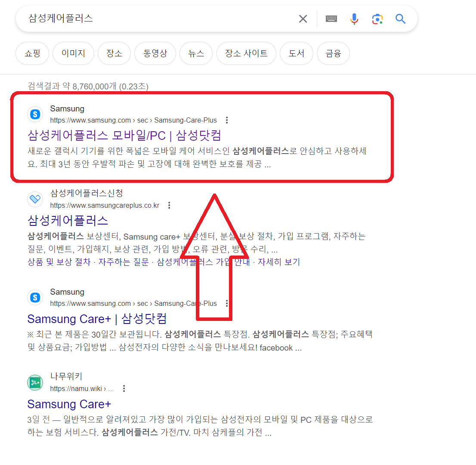Start voice search with the microphone icon
The image size is (476, 465).
[354, 18]
